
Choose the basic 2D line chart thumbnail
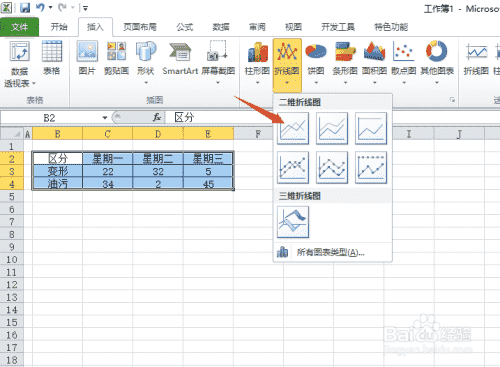pyautogui.click(x=293, y=128)
